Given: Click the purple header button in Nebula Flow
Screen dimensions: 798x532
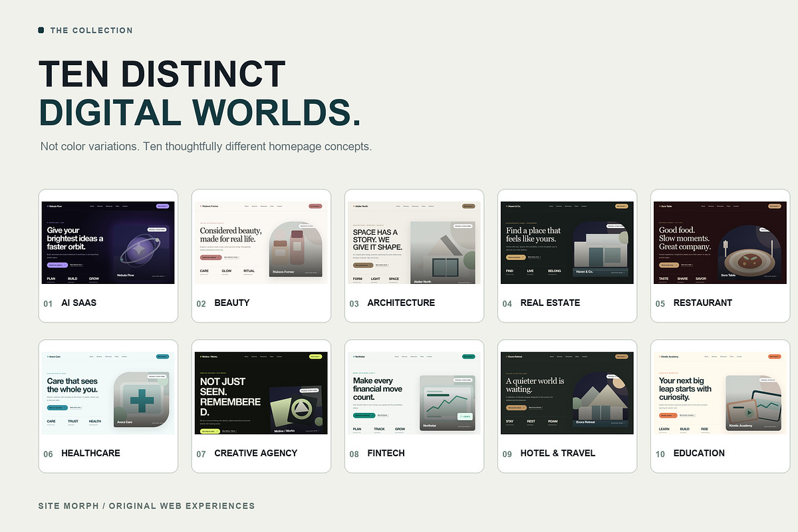Looking at the screenshot, I should tap(164, 206).
